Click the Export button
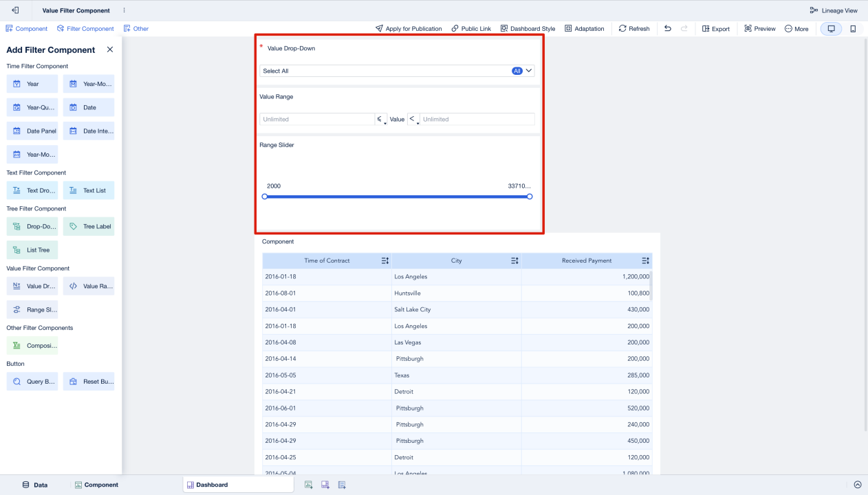Image resolution: width=868 pixels, height=495 pixels. pos(716,29)
